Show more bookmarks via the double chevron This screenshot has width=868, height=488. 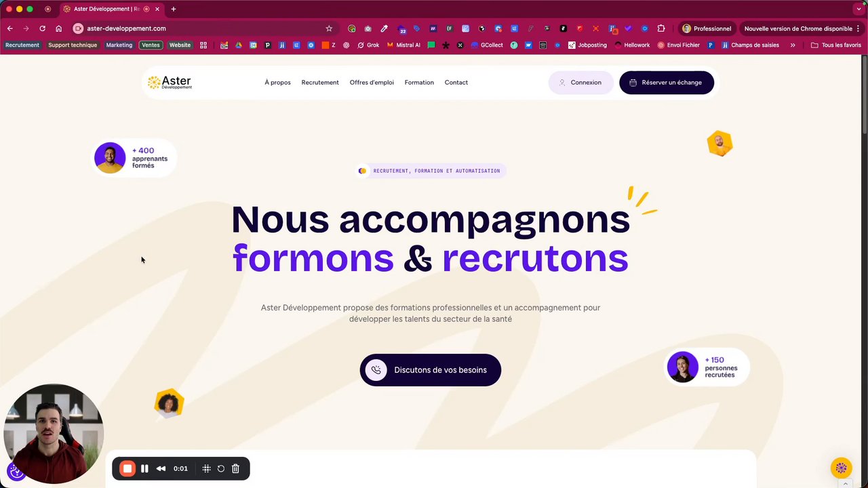click(792, 45)
